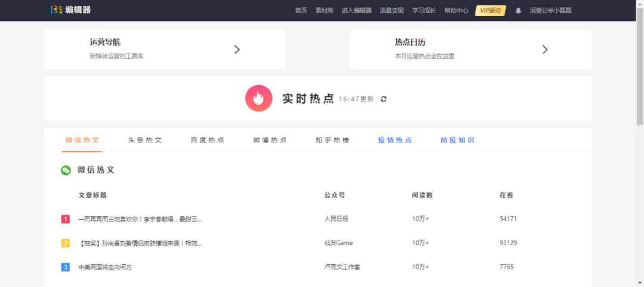The height and width of the screenshot is (287, 644).
Task: Go to 进入编辑器 in the navigation
Action: (x=357, y=11)
